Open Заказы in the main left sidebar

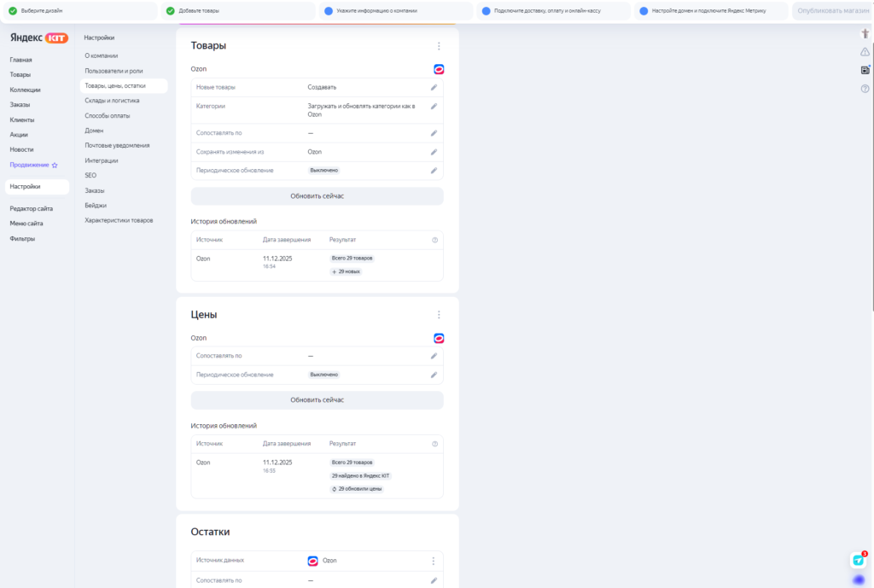tap(20, 105)
